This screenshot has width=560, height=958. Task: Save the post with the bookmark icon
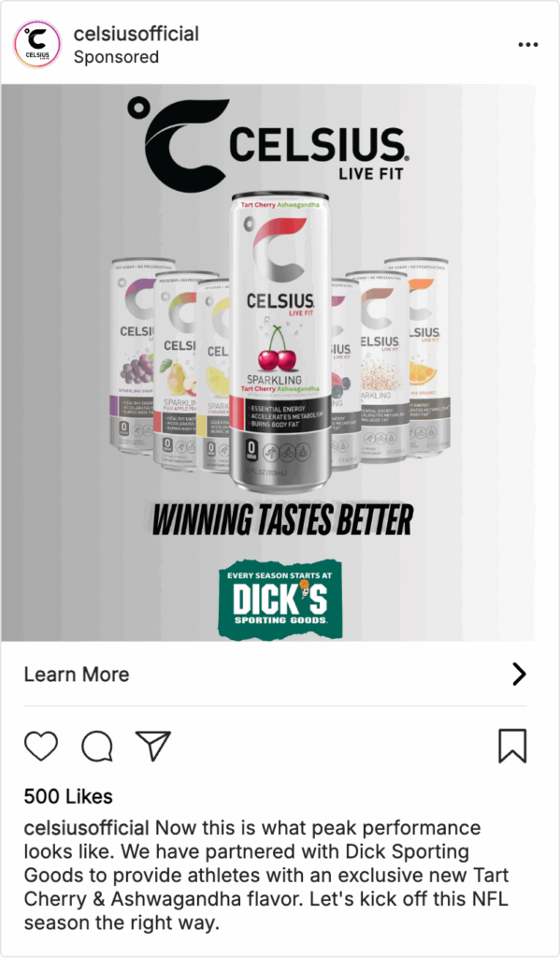pyautogui.click(x=512, y=746)
